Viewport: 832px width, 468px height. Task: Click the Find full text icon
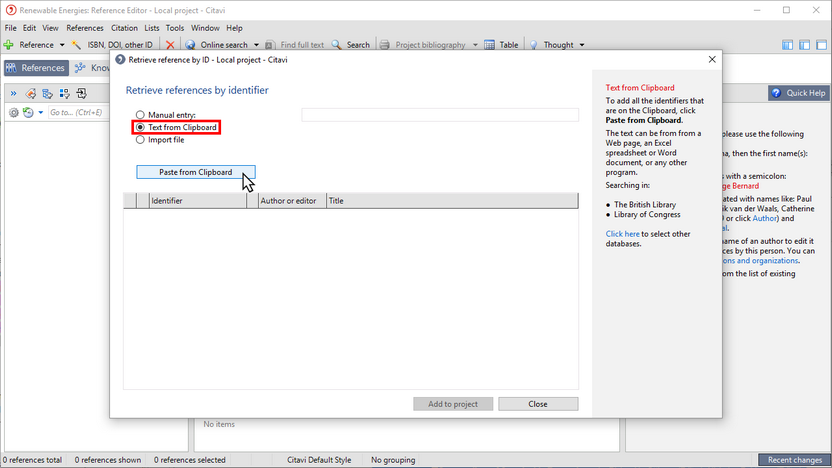pos(270,45)
